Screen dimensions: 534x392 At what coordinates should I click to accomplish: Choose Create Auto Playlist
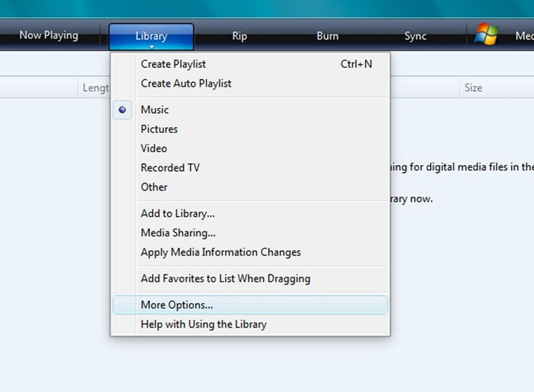186,83
